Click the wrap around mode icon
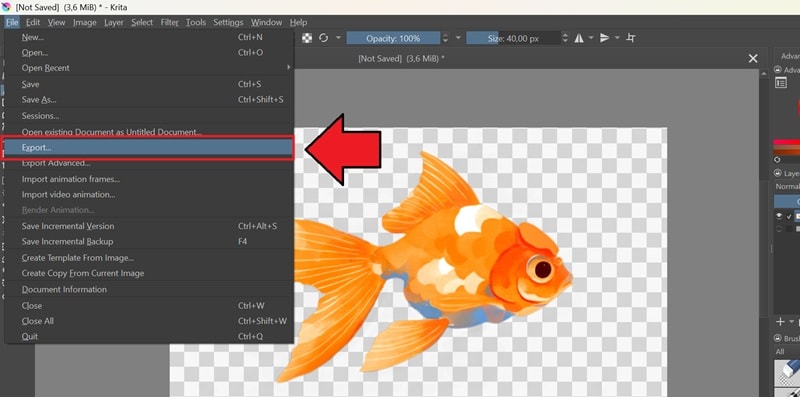This screenshot has width=800, height=397. coord(631,38)
